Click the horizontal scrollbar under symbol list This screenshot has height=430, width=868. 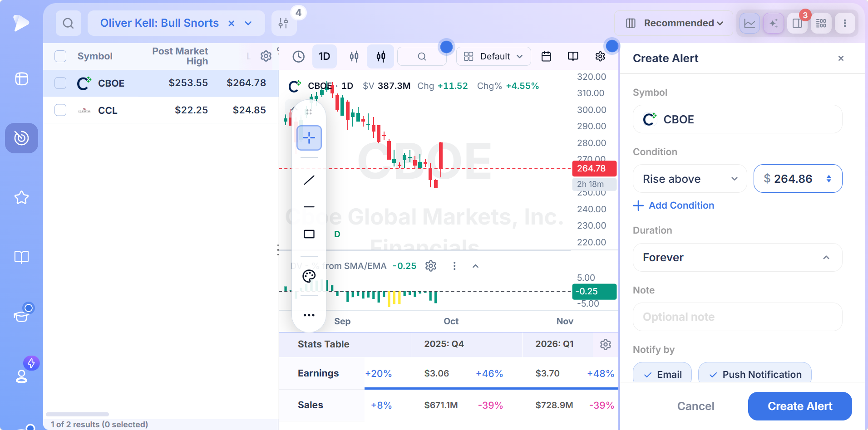pyautogui.click(x=77, y=414)
